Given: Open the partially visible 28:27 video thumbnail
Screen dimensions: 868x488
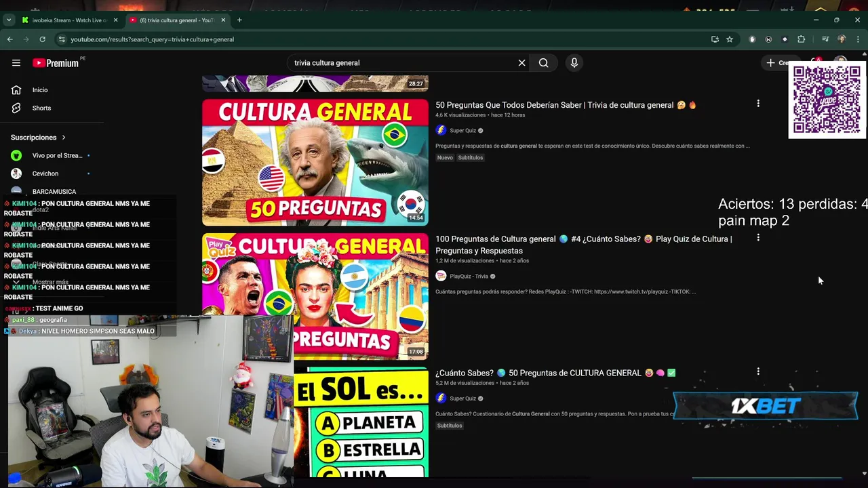Looking at the screenshot, I should 315,83.
